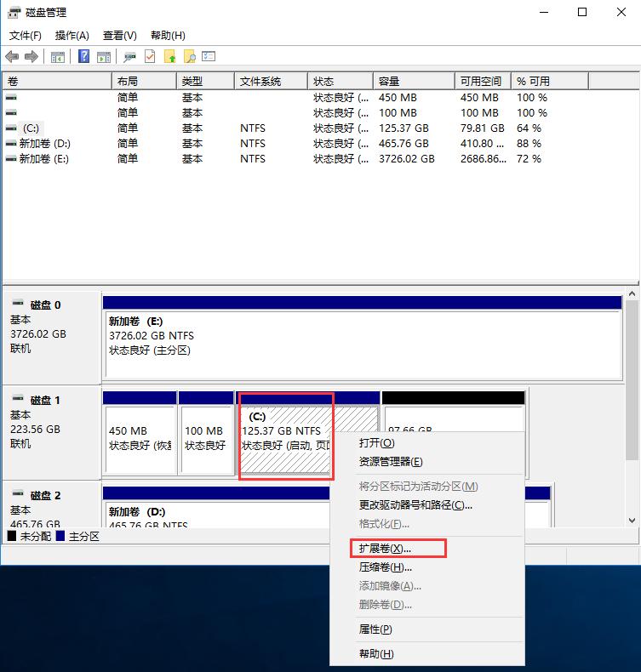This screenshot has width=641, height=672.
Task: Choose 压缩卷(H) in the context menu
Action: [427, 567]
